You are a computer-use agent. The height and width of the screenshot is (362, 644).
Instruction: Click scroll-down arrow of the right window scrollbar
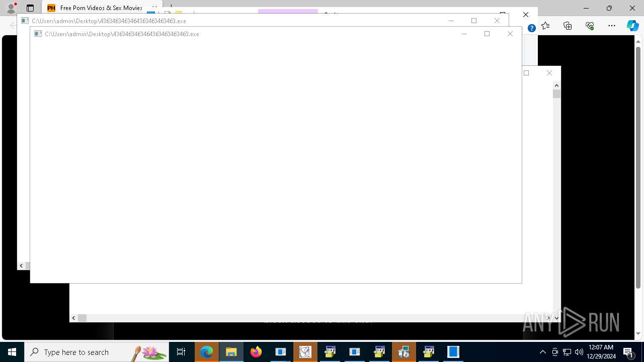tap(556, 318)
